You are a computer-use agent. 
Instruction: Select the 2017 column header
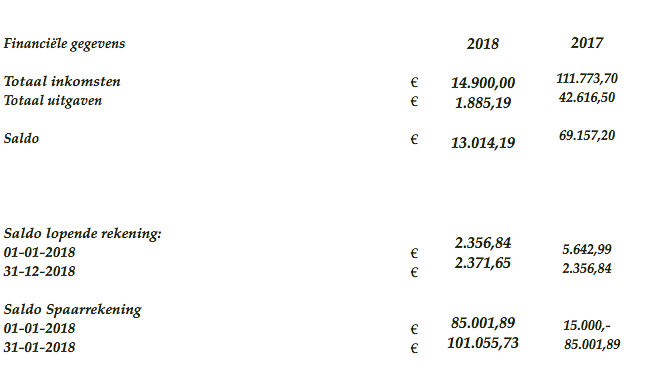pos(587,43)
